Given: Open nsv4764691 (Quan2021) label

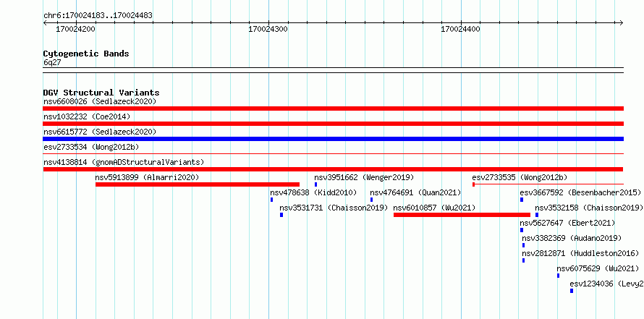Looking at the screenshot, I should 415,192.
